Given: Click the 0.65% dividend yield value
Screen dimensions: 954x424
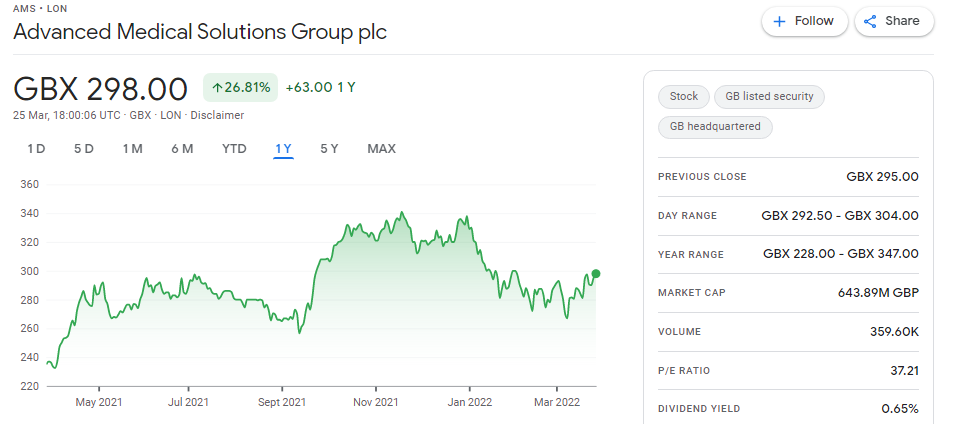Looking at the screenshot, I should coord(900,409).
